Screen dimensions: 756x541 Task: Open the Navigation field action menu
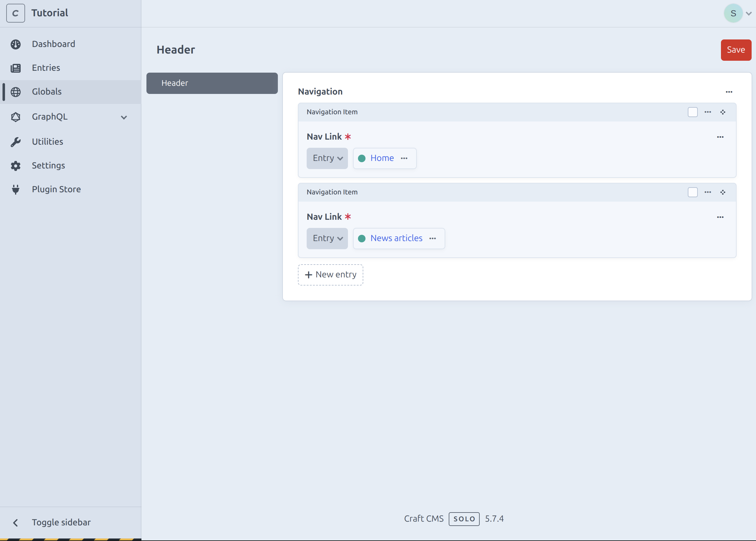coord(729,92)
